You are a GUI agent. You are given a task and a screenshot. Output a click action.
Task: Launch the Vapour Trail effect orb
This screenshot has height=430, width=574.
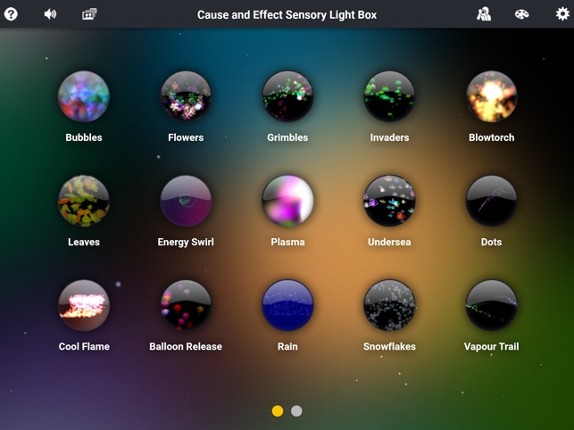click(x=492, y=305)
